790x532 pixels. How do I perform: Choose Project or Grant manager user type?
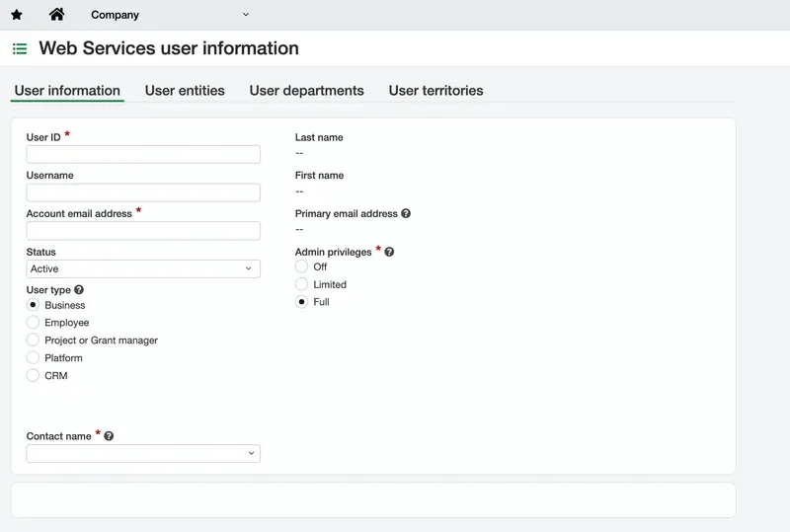[33, 341]
